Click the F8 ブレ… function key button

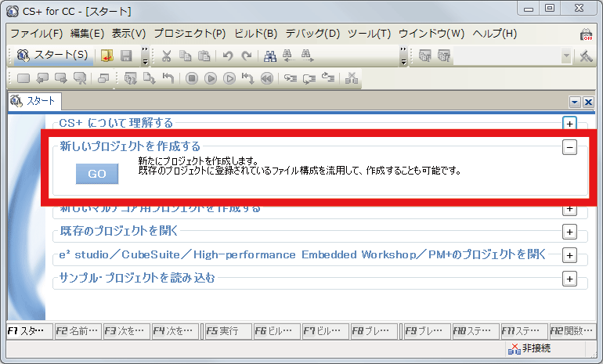pos(374,331)
